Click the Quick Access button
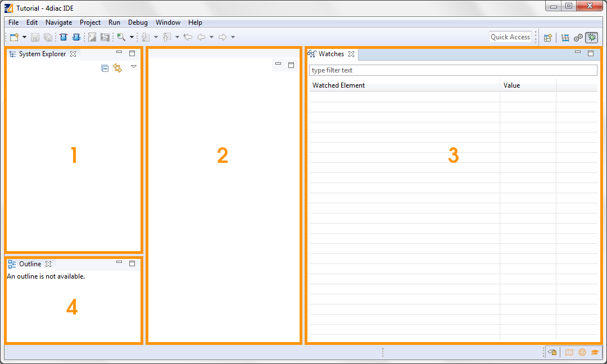Image resolution: width=607 pixels, height=364 pixels. pyautogui.click(x=510, y=37)
